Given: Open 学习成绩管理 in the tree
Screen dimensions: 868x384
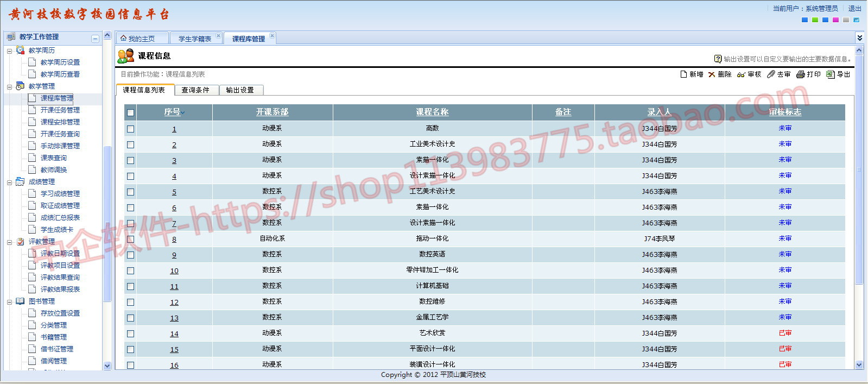Looking at the screenshot, I should tap(60, 194).
